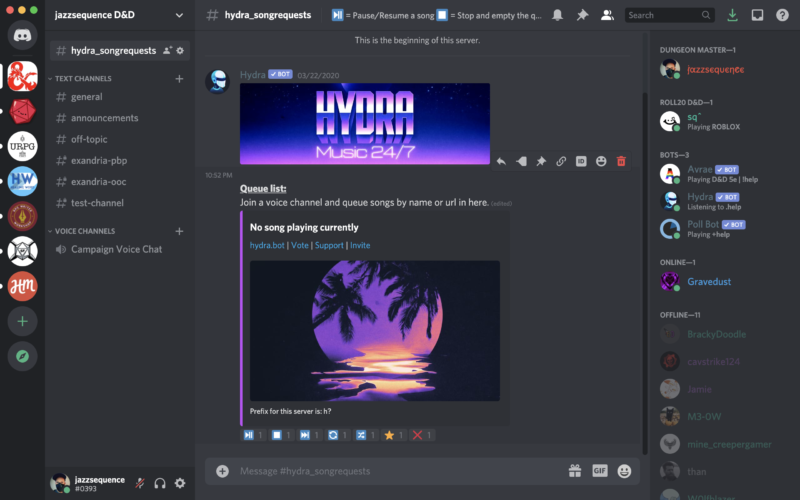
Task: Click the Support link in embed
Action: (328, 245)
